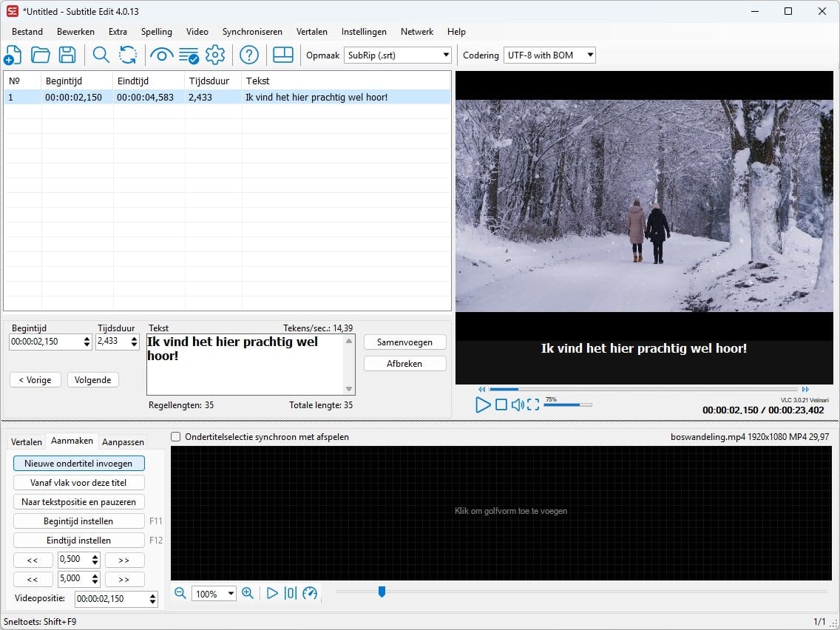Save the subtitle with the floppy disk icon
Image resolution: width=840 pixels, height=630 pixels.
[x=67, y=55]
